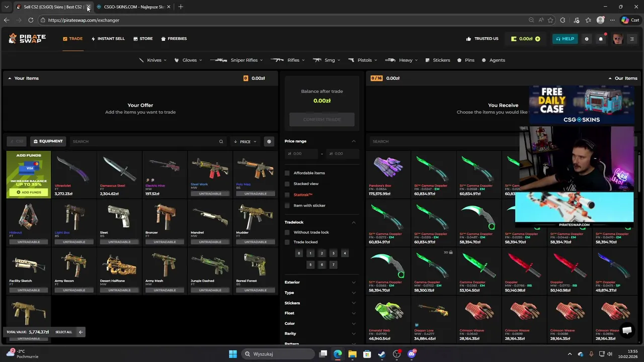Open the Freebies page
Screen dimensions: 644x362
[174, 39]
